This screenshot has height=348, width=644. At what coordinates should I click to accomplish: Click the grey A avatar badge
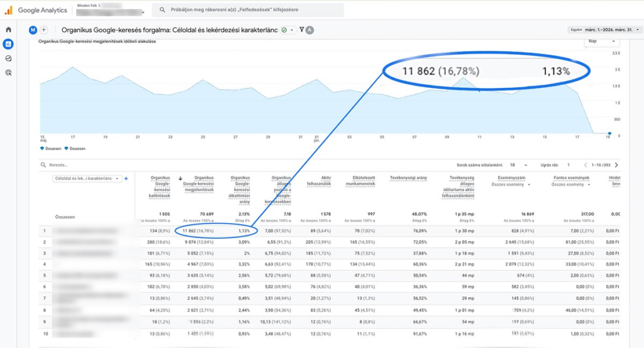(309, 30)
